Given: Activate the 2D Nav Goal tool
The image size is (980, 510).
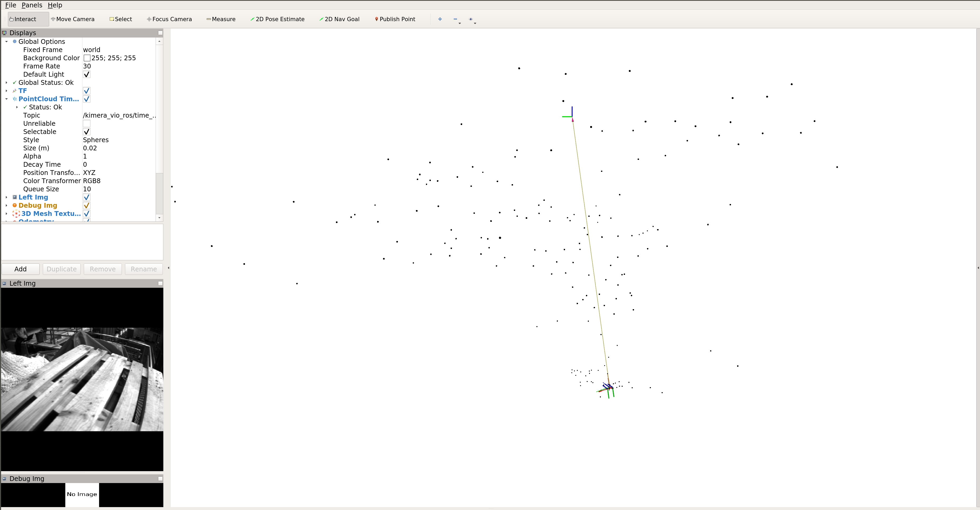Looking at the screenshot, I should [x=339, y=19].
